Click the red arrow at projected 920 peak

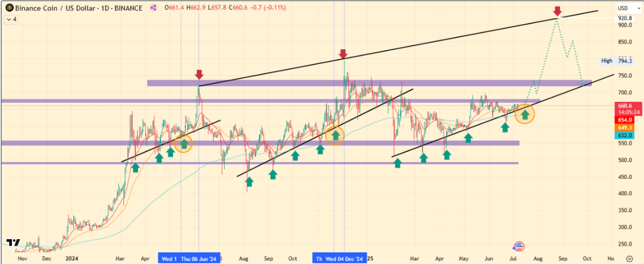point(556,11)
